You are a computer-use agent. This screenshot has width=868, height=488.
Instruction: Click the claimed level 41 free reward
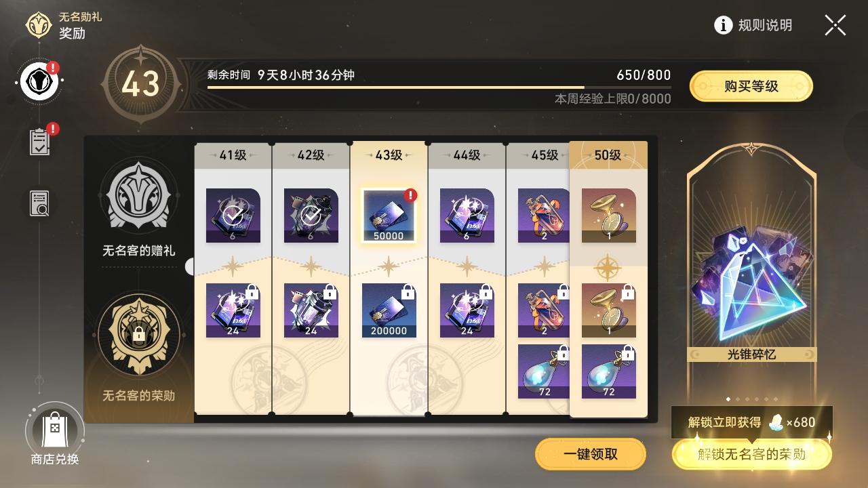pyautogui.click(x=233, y=216)
